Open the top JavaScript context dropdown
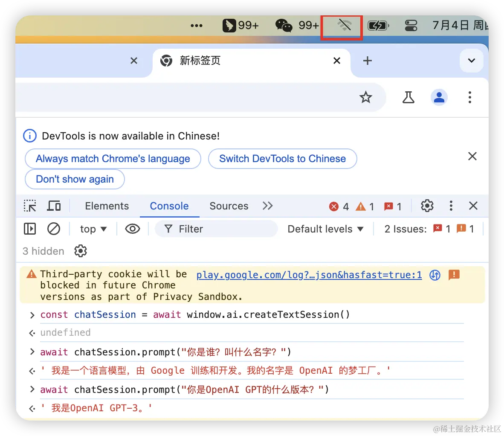The image size is (504, 436). 93,229
